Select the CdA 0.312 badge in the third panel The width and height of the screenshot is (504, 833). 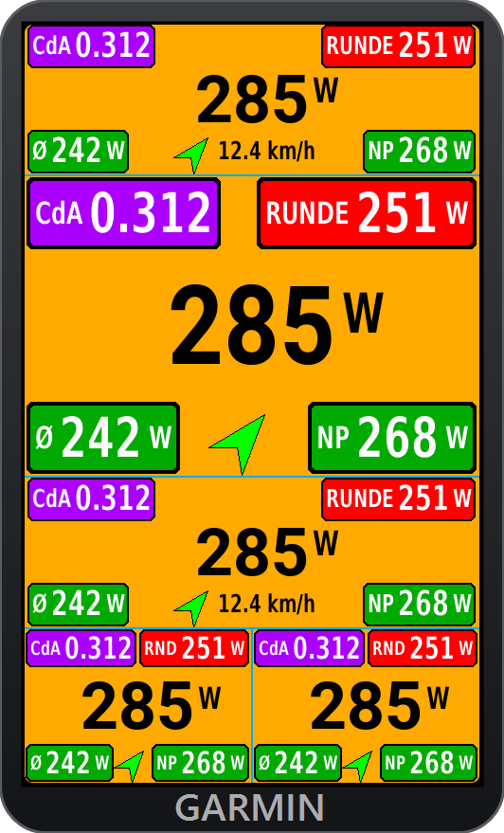[x=91, y=498]
